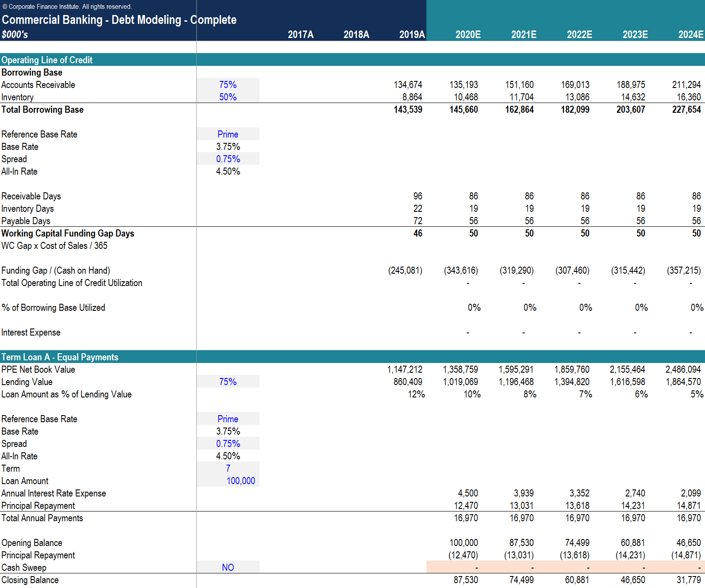Image resolution: width=705 pixels, height=588 pixels.
Task: Click the Term input cell showing 7
Action: [228, 468]
